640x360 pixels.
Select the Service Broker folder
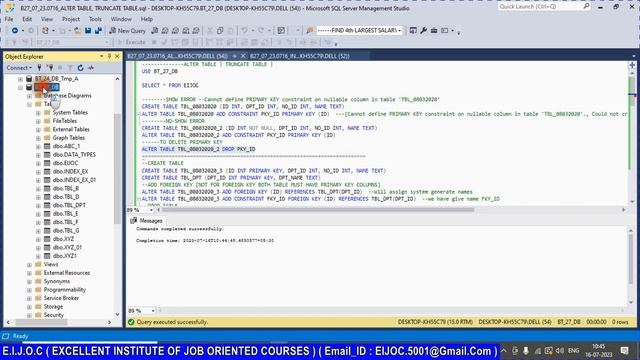[x=61, y=298]
